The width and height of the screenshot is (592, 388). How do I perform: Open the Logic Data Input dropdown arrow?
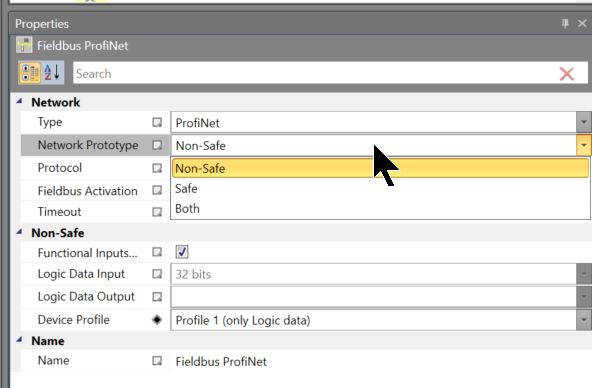click(x=584, y=274)
